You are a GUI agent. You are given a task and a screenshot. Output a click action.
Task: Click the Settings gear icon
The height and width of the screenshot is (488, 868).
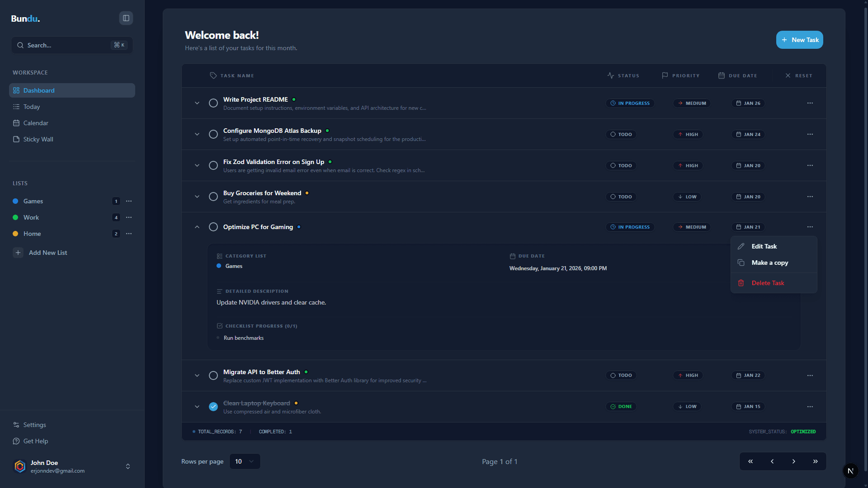(16, 425)
